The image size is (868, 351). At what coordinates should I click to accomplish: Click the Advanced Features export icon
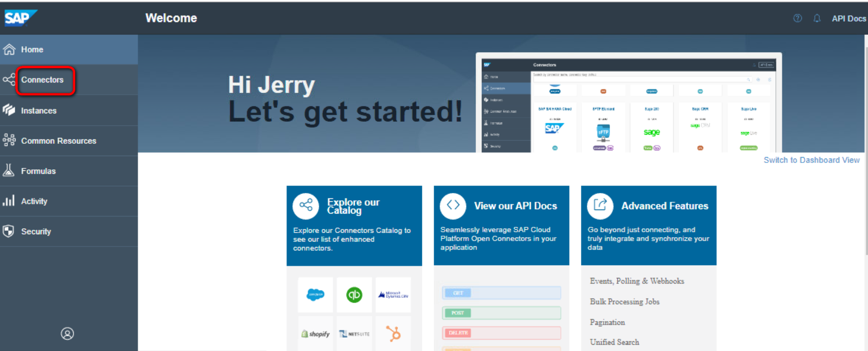[600, 206]
